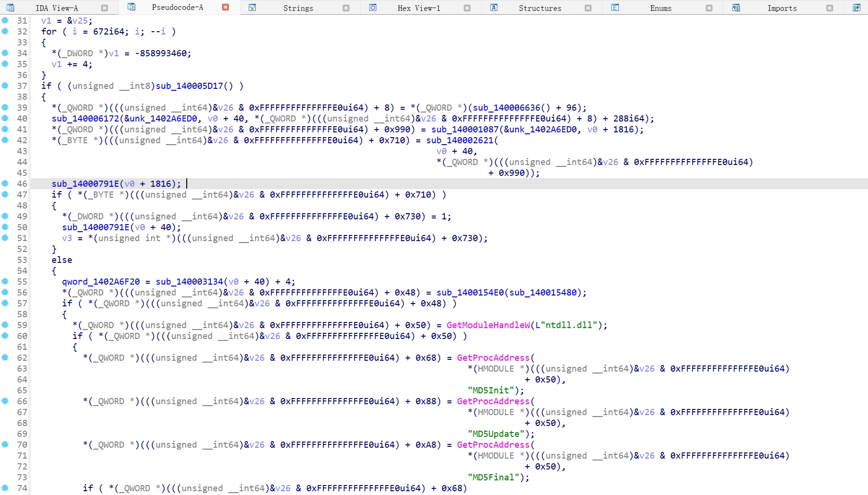Viewport: 868px width, 495px height.
Task: Toggle the breakpoint dot on line 59
Action: [5, 325]
